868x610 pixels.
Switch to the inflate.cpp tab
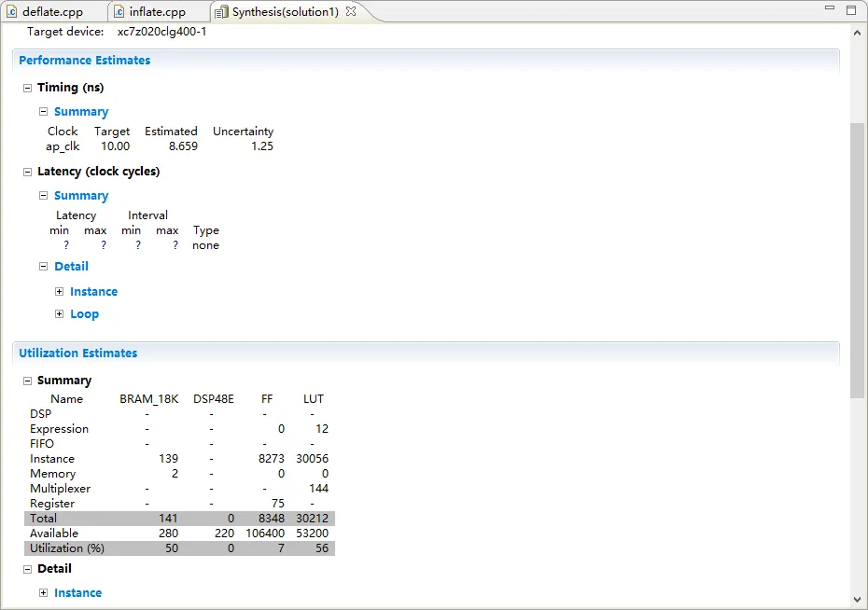pyautogui.click(x=157, y=11)
